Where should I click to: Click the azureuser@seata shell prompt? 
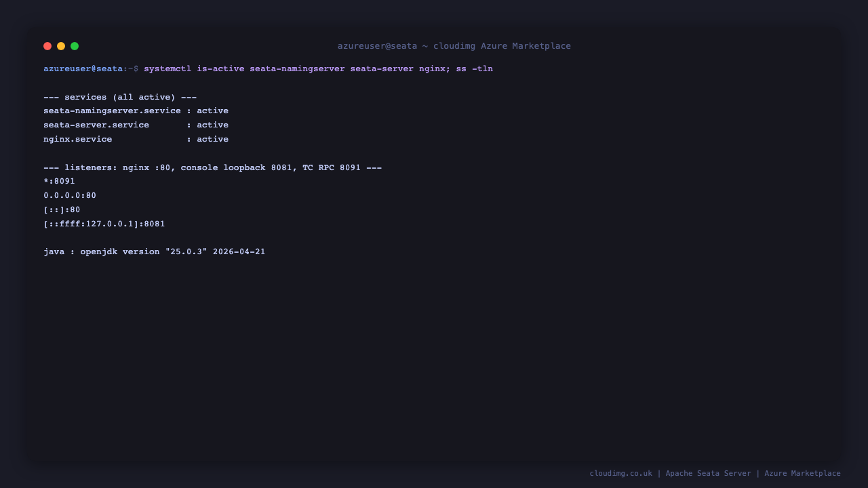(91, 69)
